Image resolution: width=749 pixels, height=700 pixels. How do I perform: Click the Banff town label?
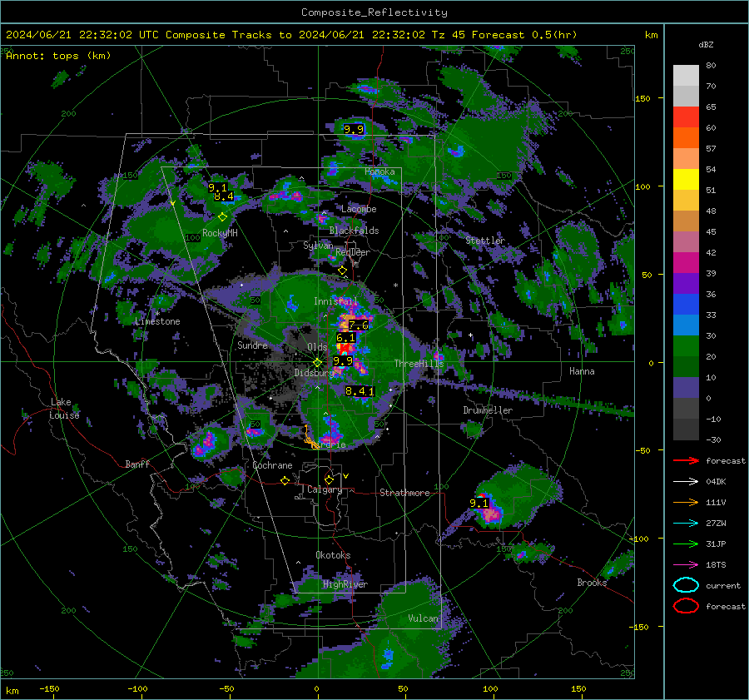(x=137, y=464)
